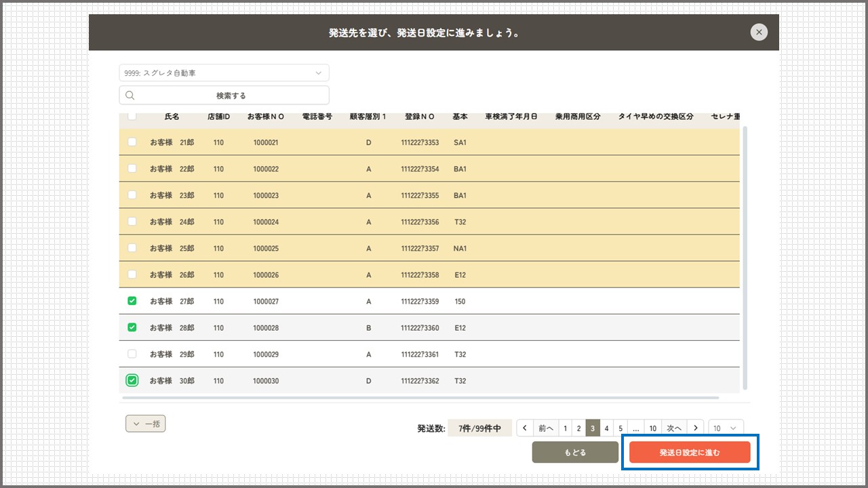Uncheck the box for お客様 28郎
This screenshot has width=868, height=488.
(132, 327)
